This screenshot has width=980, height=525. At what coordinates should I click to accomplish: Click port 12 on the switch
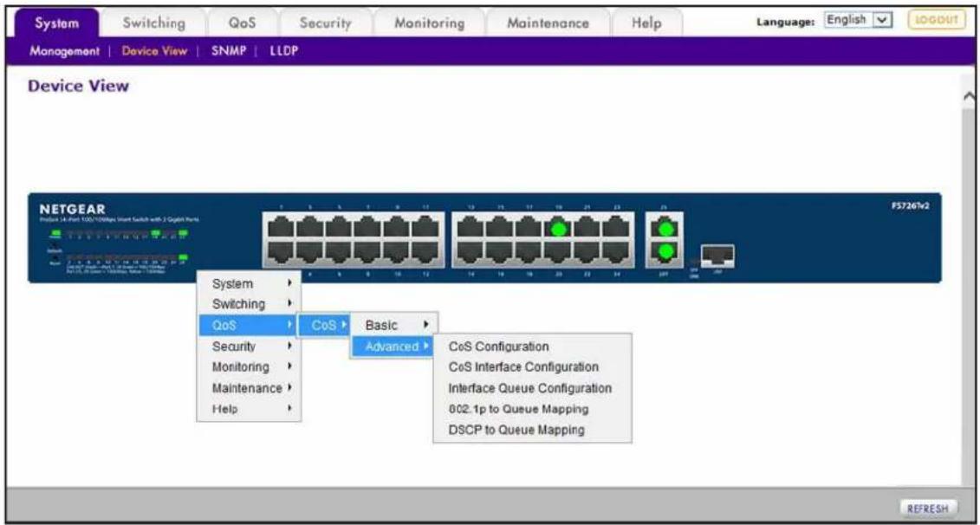pos(426,252)
